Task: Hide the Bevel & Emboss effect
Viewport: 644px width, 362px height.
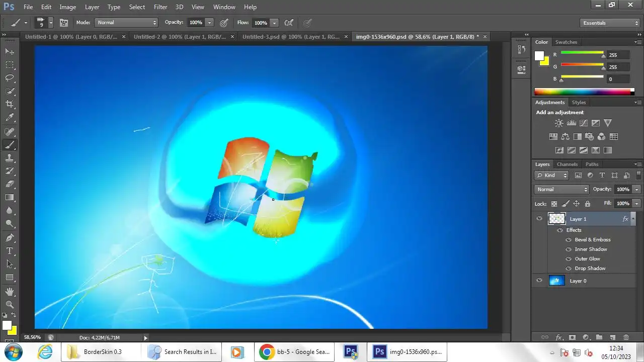Action: point(569,240)
